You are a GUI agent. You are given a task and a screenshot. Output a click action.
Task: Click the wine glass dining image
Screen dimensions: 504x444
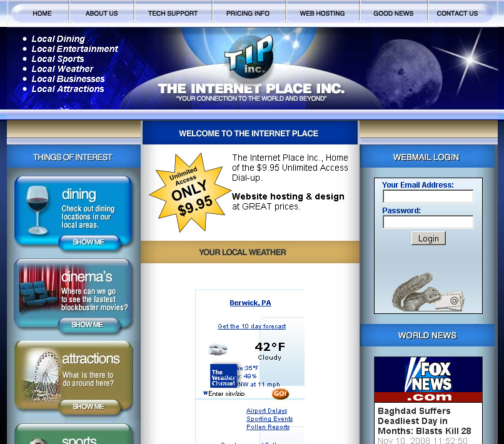(38, 209)
